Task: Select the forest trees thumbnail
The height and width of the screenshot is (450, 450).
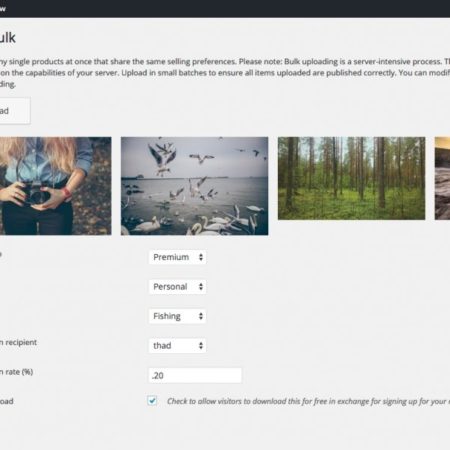Action: click(x=351, y=178)
